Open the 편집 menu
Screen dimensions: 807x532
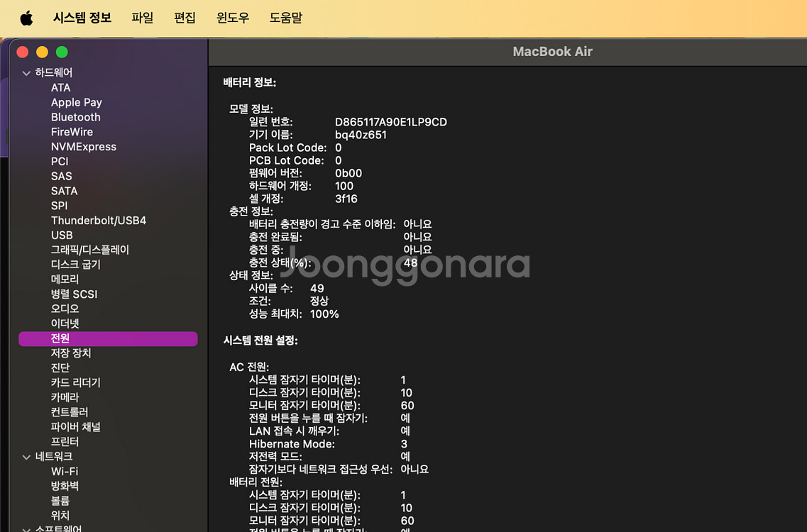coord(185,18)
